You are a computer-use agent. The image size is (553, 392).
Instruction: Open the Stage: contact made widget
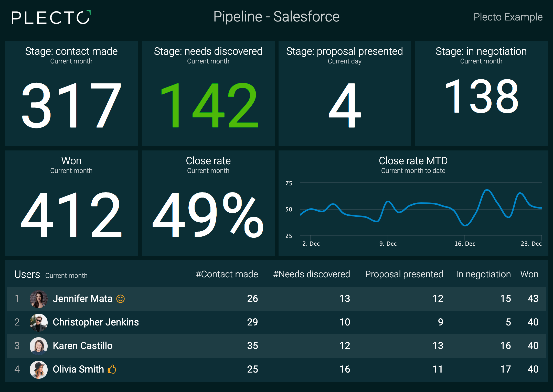pyautogui.click(x=71, y=94)
